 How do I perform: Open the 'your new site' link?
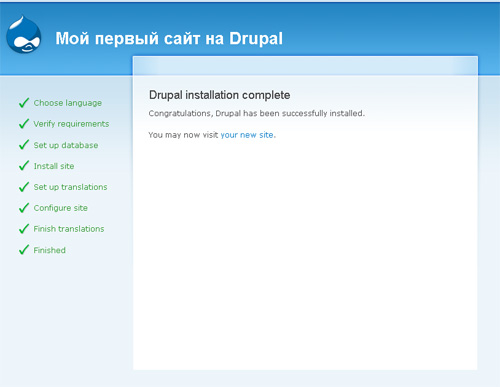[x=247, y=135]
